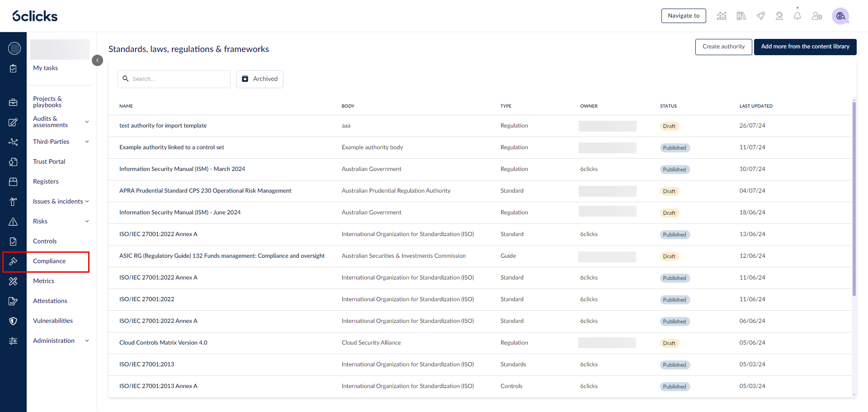Open the Navigate to dropdown

tap(684, 16)
